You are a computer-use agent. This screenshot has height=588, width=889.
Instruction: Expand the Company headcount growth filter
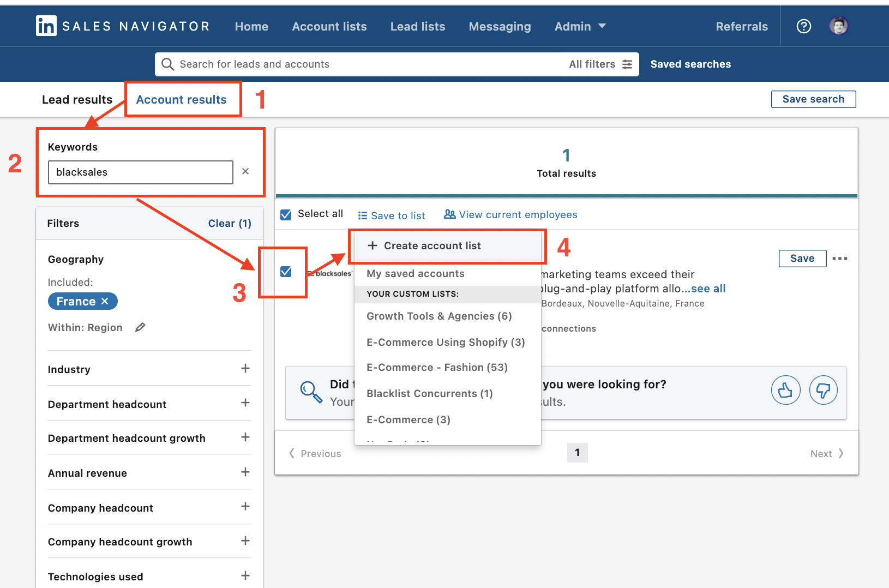click(245, 541)
